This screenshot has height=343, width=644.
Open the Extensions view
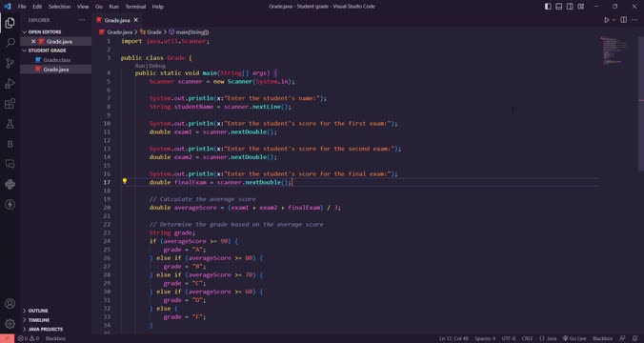coord(10,104)
